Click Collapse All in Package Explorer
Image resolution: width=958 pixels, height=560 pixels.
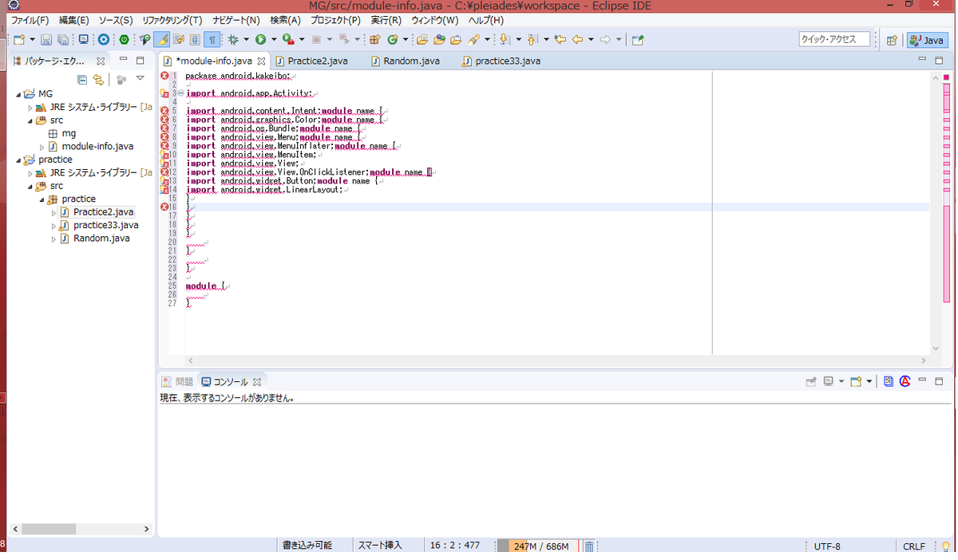82,79
